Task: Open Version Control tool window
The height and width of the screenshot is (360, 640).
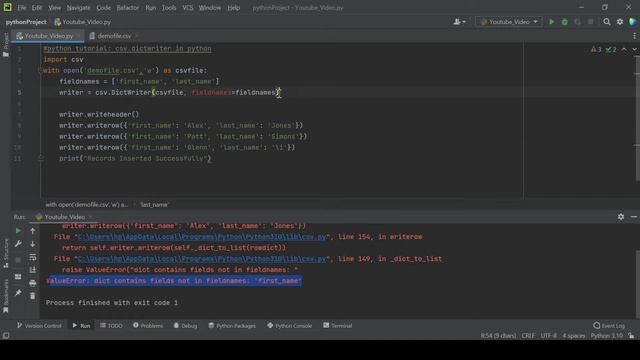Action: click(39, 326)
